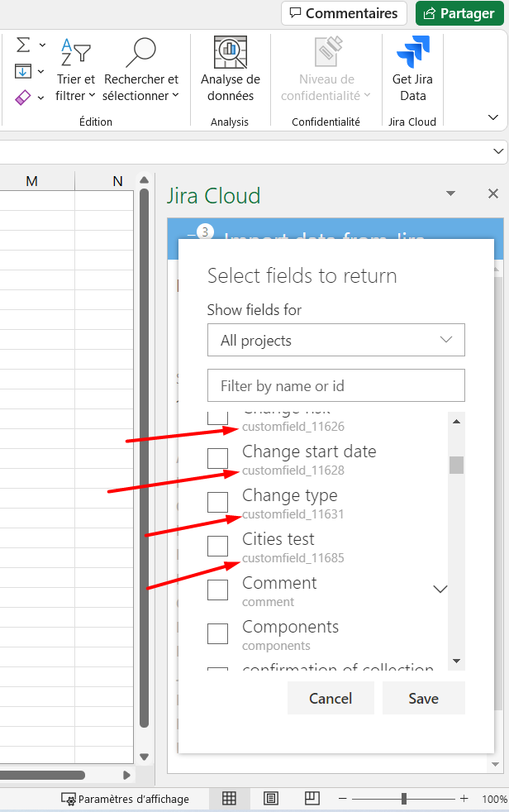The image size is (509, 812).
Task: Check the Cities test checkbox
Action: pos(218,546)
